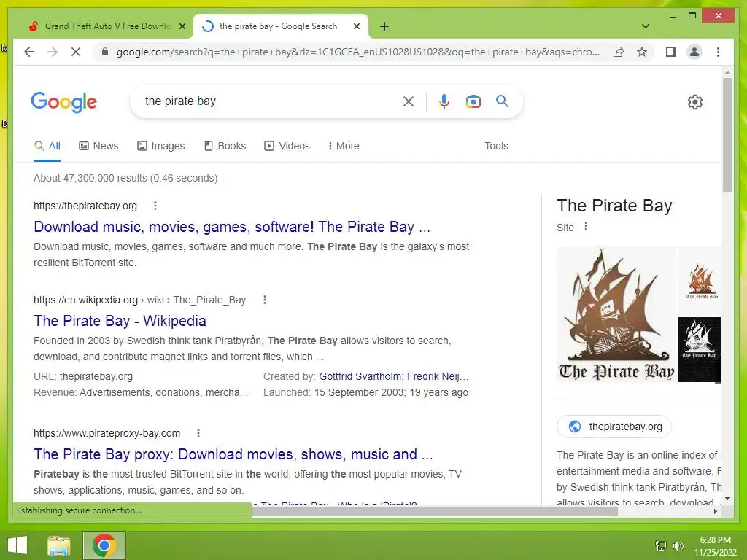
Task: Open options for the thepiratebay.org result
Action: [155, 206]
